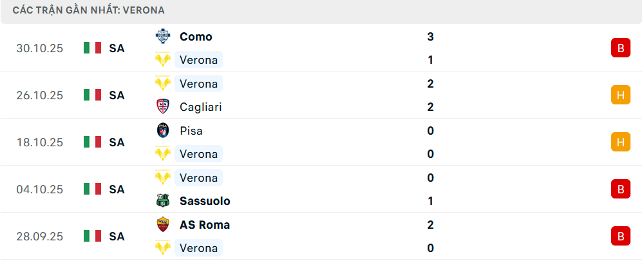Click the red B badge for AS Roma match

620,237
